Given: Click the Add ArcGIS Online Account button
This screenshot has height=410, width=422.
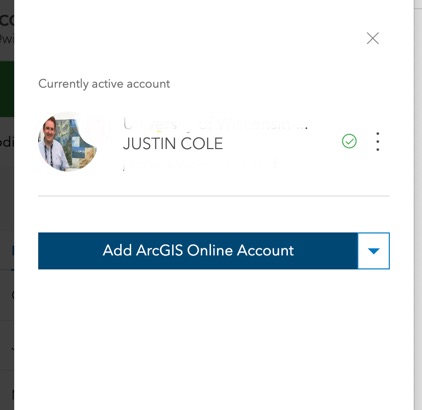Looking at the screenshot, I should point(198,251).
